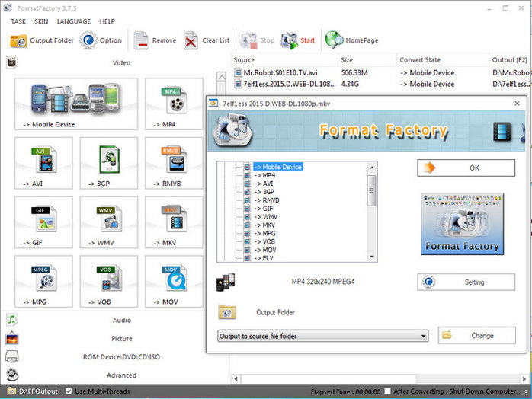
Task: Select -> 3GP in format tree
Action: point(264,192)
